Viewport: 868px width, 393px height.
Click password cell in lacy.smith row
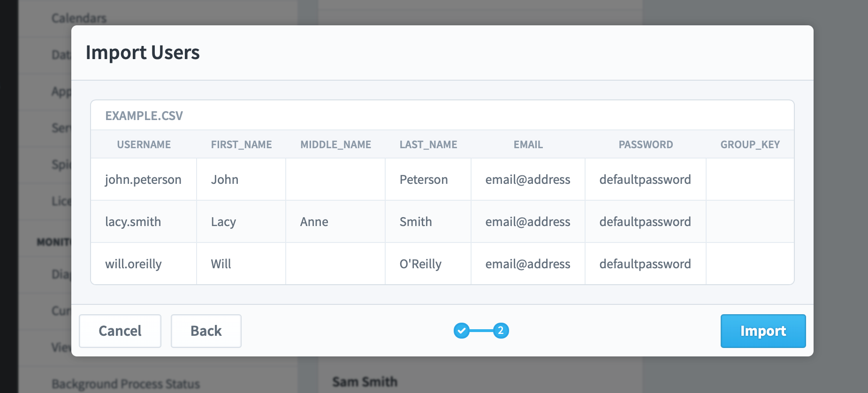(646, 221)
